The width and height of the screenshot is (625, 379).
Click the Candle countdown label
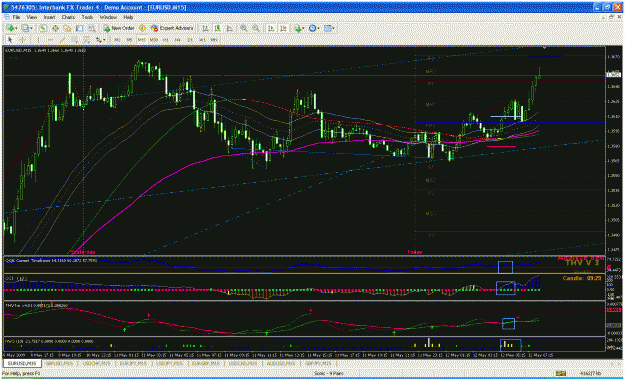pos(582,278)
